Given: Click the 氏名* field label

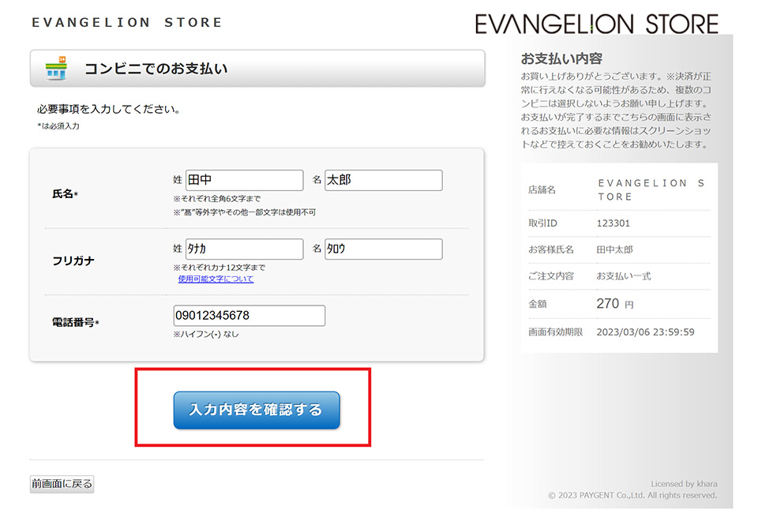Looking at the screenshot, I should [x=66, y=194].
